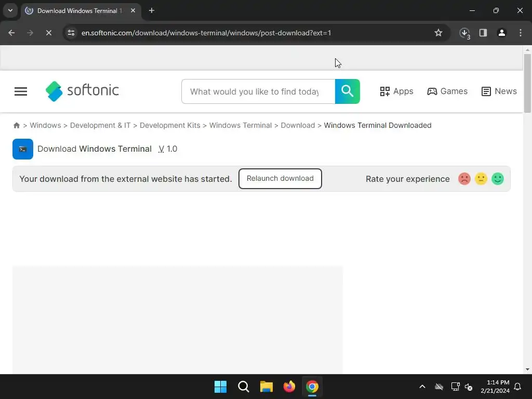
Task: Click the Softonic logo
Action: tap(82, 91)
